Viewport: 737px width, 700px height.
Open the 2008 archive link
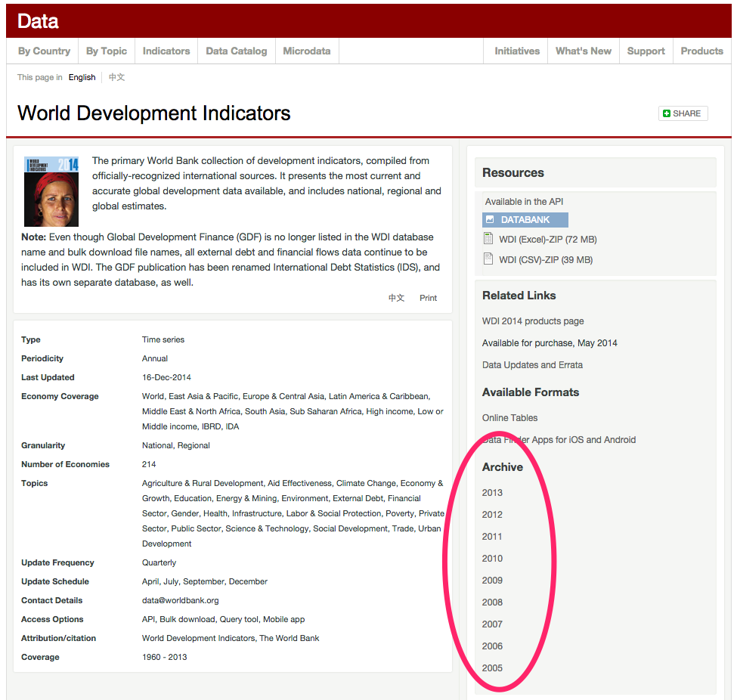pyautogui.click(x=492, y=602)
